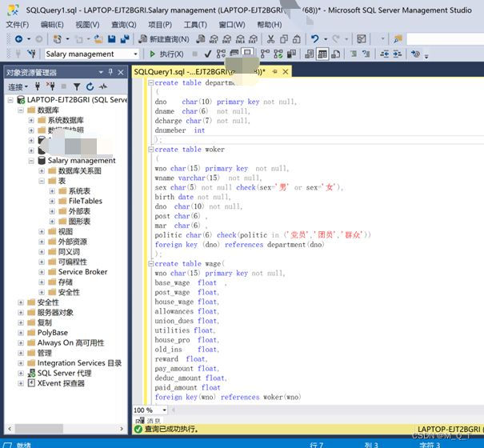Expand the Service Broker tree node
484x448 pixels.
click(42, 272)
